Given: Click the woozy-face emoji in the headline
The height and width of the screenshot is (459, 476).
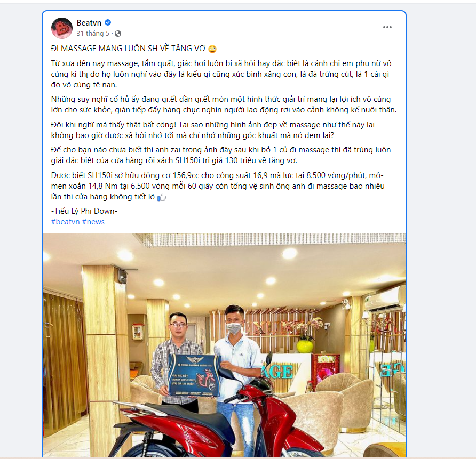Looking at the screenshot, I should click(212, 49).
